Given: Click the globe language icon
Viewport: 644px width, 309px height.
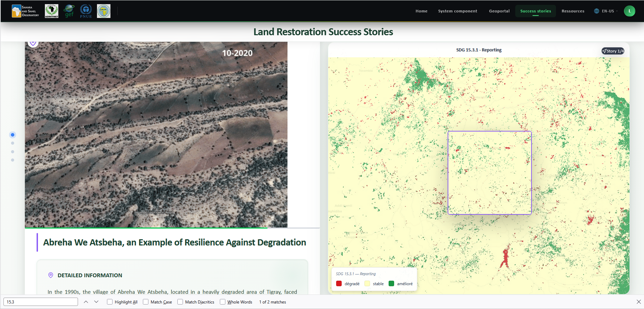Looking at the screenshot, I should [596, 11].
